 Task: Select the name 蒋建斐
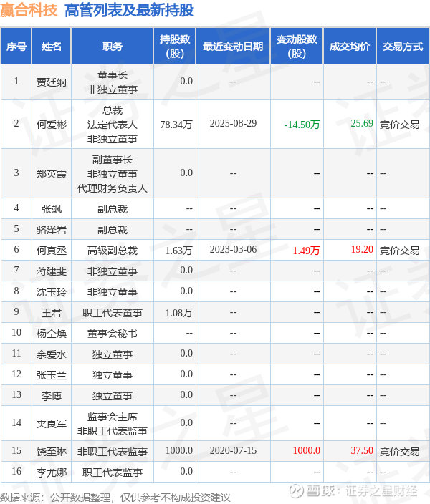tap(51, 271)
